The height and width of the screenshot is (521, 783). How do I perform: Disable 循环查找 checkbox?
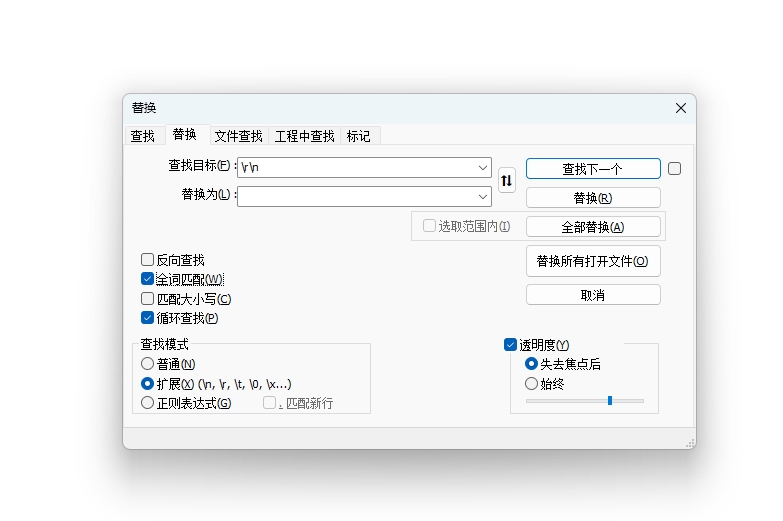148,318
